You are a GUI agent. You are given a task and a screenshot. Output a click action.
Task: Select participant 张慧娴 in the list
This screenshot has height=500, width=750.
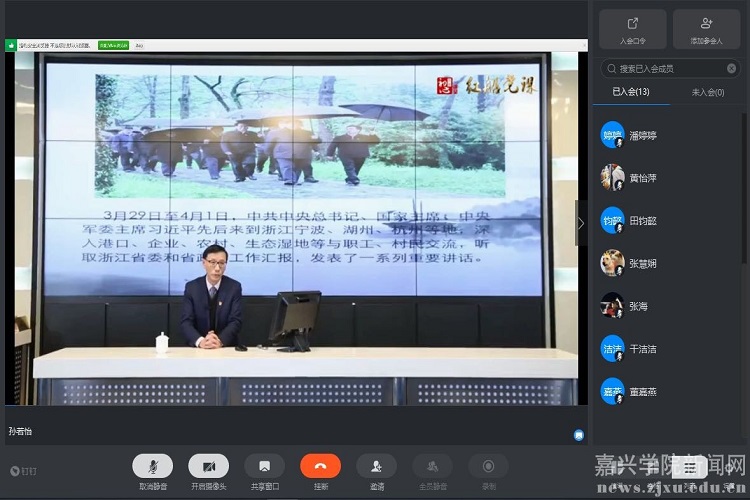pyautogui.click(x=643, y=263)
